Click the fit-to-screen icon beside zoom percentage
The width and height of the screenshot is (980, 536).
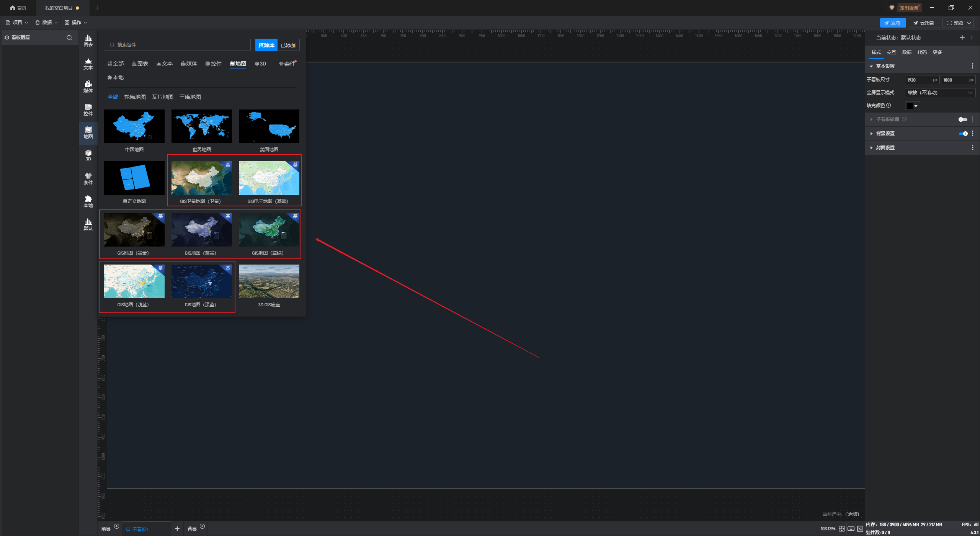click(841, 529)
